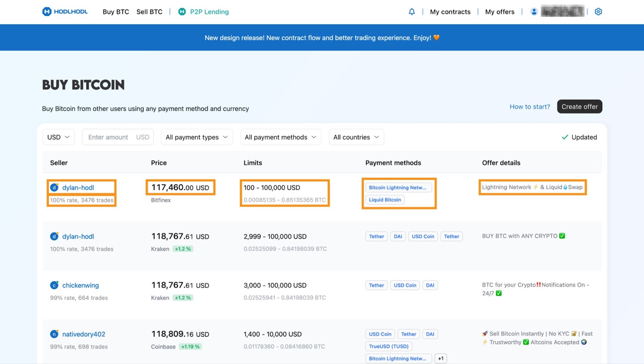Screen dimensions: 644x364
Task: Click chickenwing's 118,767.61 USD price
Action: 180,285
